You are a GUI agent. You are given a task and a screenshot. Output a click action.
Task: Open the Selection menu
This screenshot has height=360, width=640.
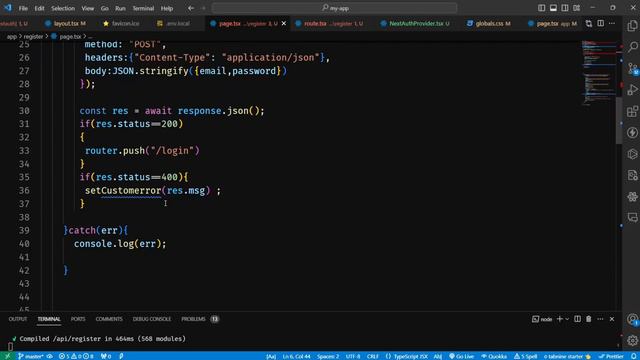(63, 8)
